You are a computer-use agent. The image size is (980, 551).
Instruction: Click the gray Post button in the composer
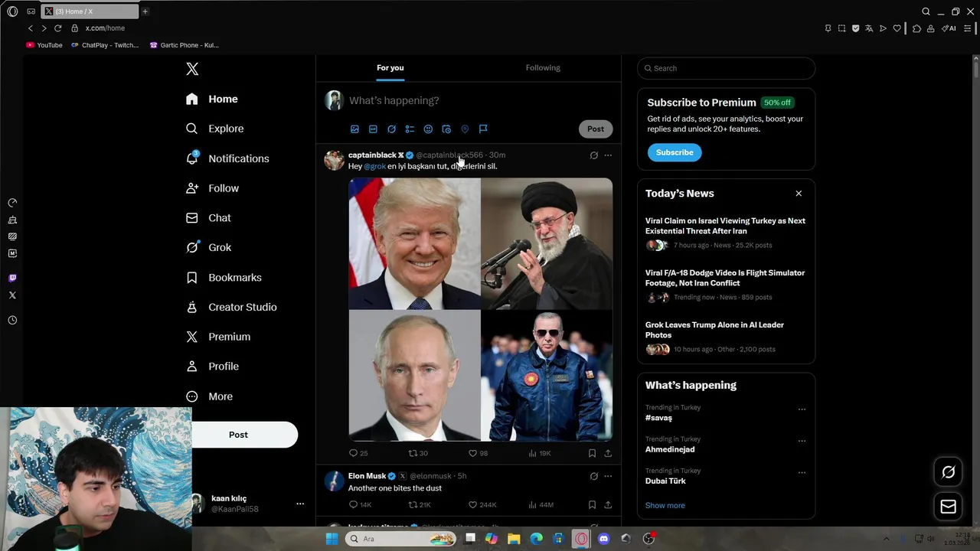tap(596, 129)
